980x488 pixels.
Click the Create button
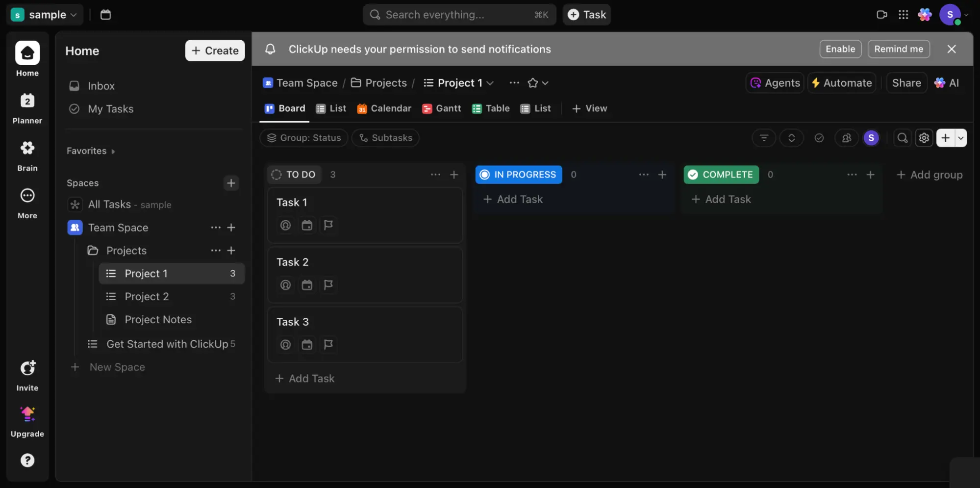pyautogui.click(x=215, y=51)
